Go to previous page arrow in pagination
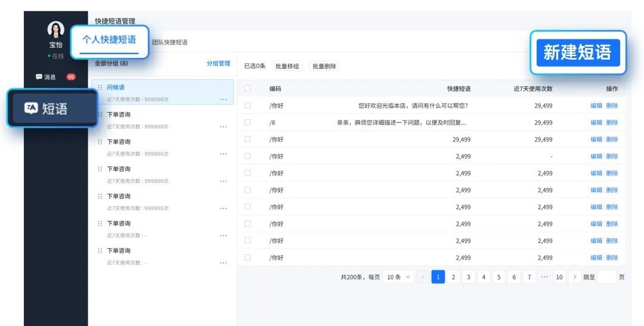This screenshot has width=644, height=326. click(x=423, y=277)
